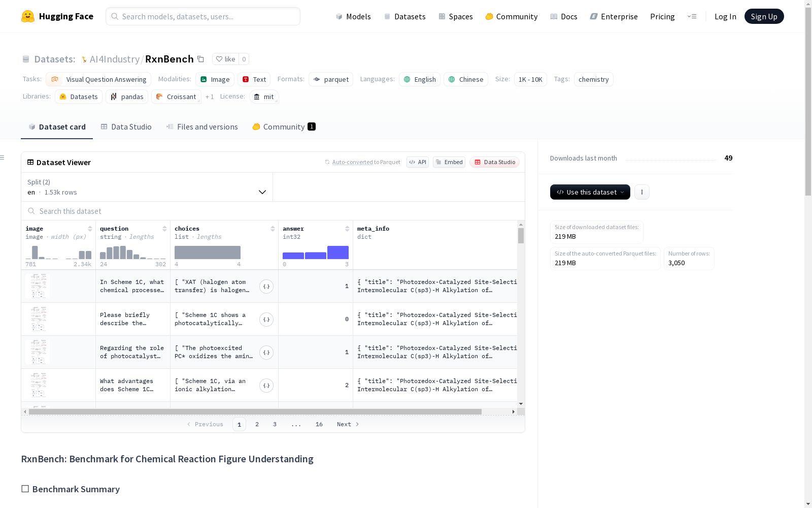Open the Split selector dropdown

pos(147,187)
